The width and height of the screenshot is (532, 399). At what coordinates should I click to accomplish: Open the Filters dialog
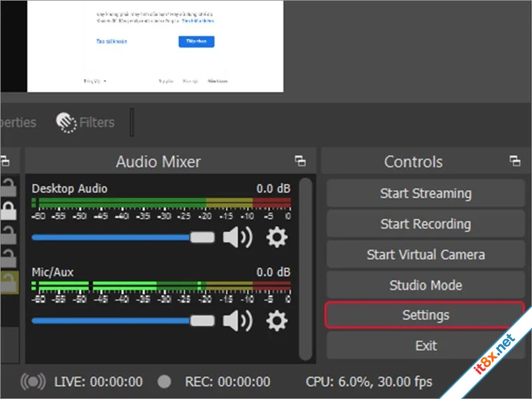point(85,122)
